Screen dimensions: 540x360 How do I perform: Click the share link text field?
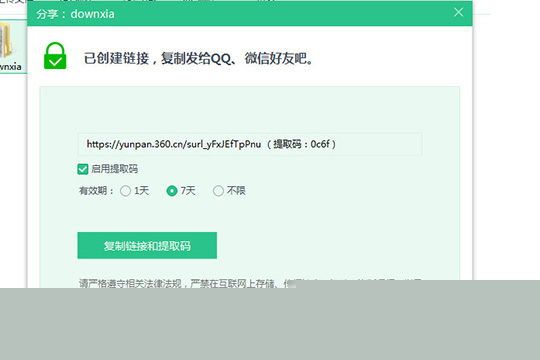(x=250, y=144)
